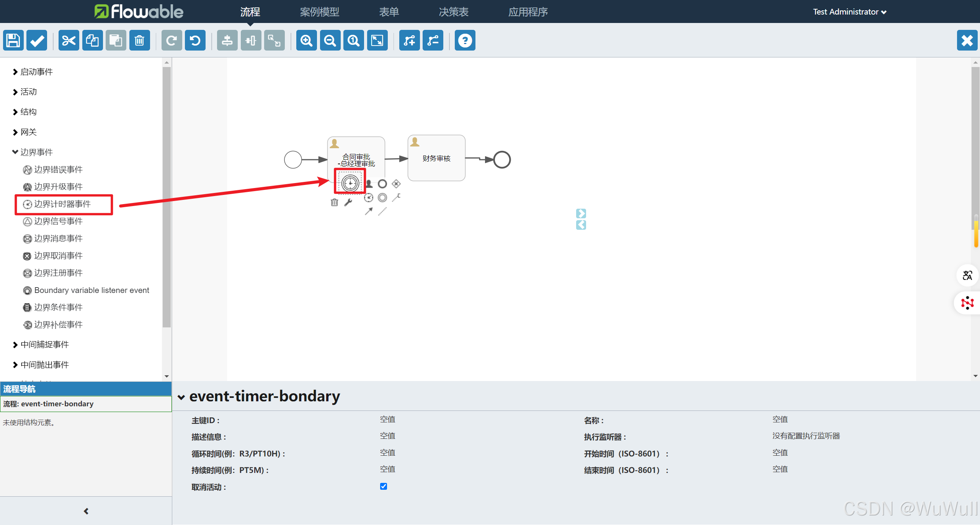
Task: Open the 决策表 tab
Action: click(453, 12)
